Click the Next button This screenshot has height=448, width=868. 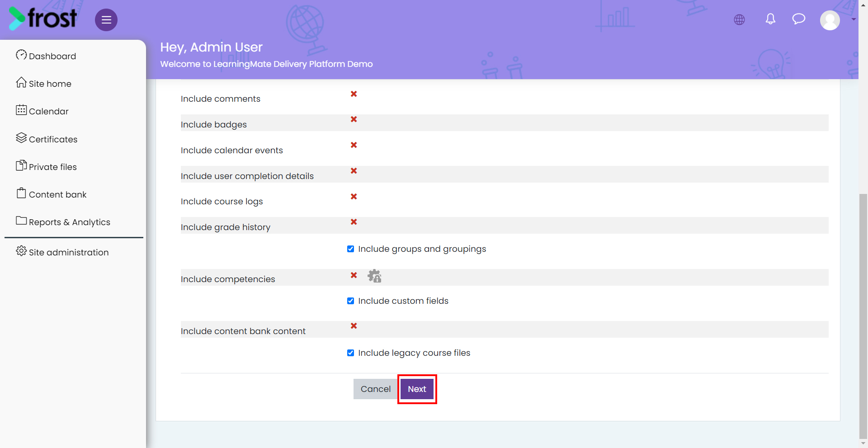pyautogui.click(x=417, y=389)
